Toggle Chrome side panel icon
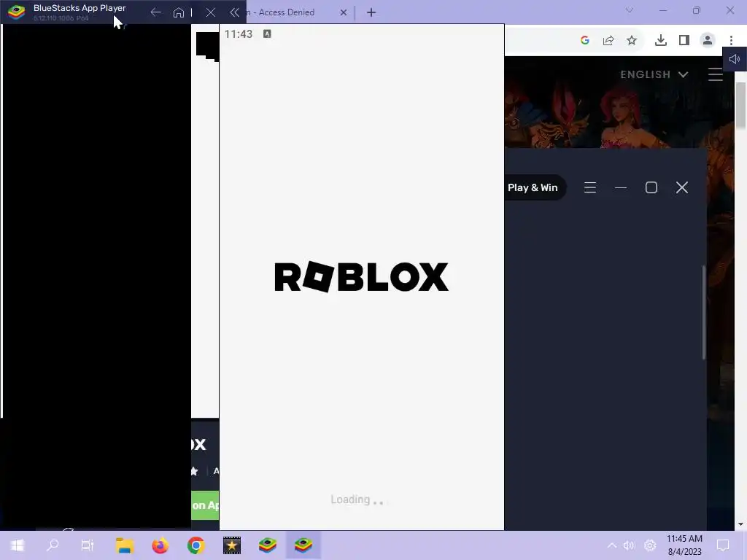The height and width of the screenshot is (560, 747). coord(684,41)
